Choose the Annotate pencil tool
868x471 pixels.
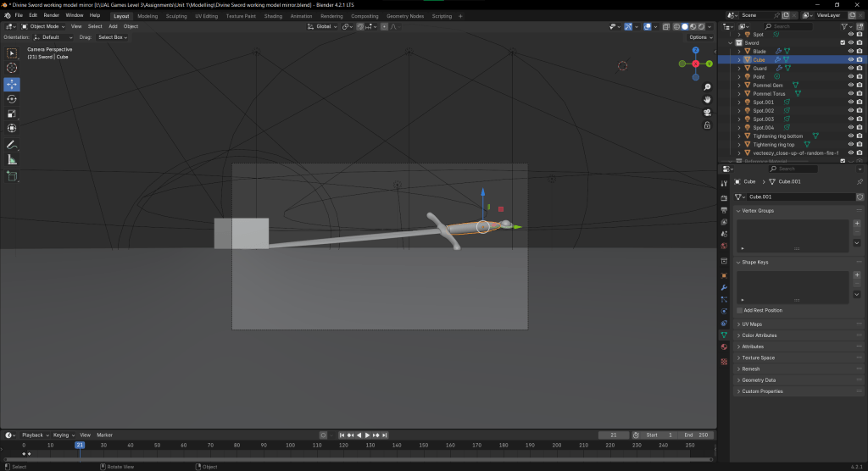click(12, 145)
